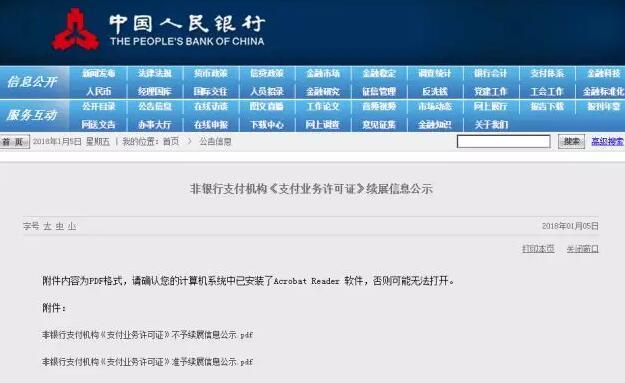
Task: Click the article title 非银行支付机构…续展信息公示
Action: 311,189
